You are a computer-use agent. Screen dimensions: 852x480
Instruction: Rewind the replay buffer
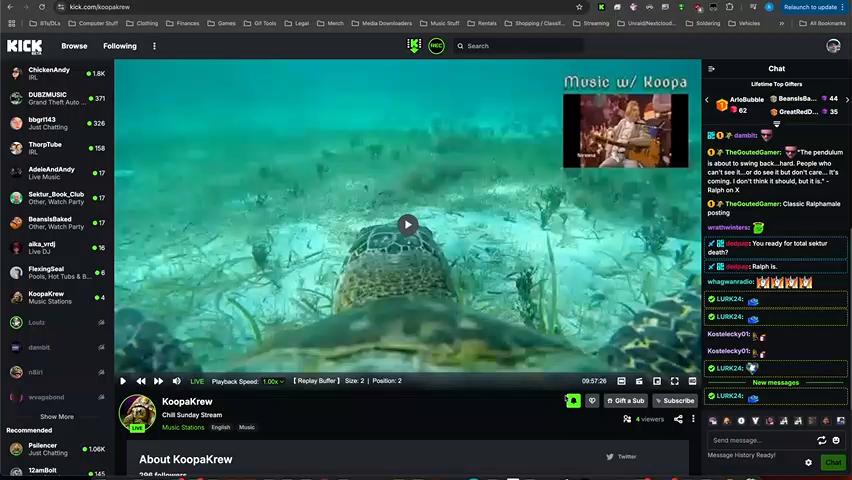(x=141, y=381)
